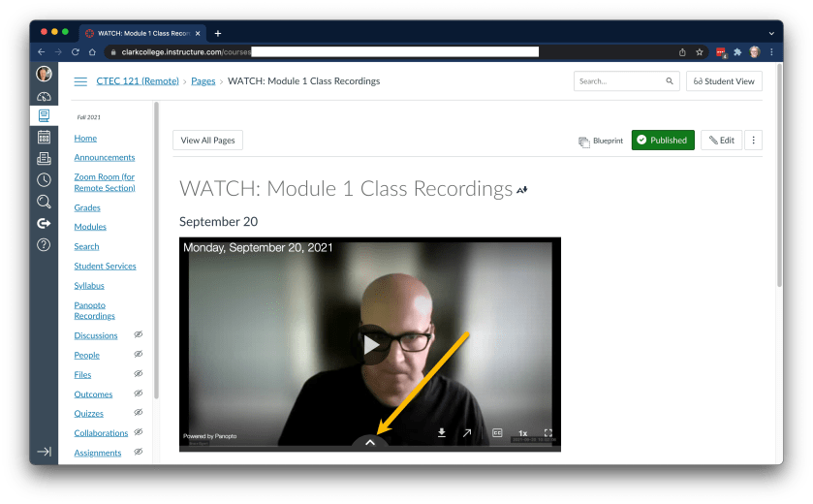Screen dimensions: 813x504
Task: Toggle visibility eye next to Discussions
Action: [138, 335]
